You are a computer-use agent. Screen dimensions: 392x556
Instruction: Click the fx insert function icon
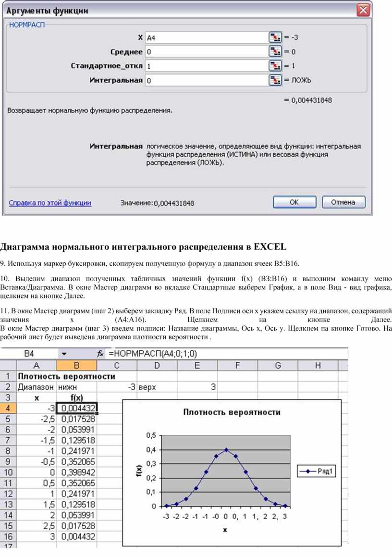click(100, 354)
